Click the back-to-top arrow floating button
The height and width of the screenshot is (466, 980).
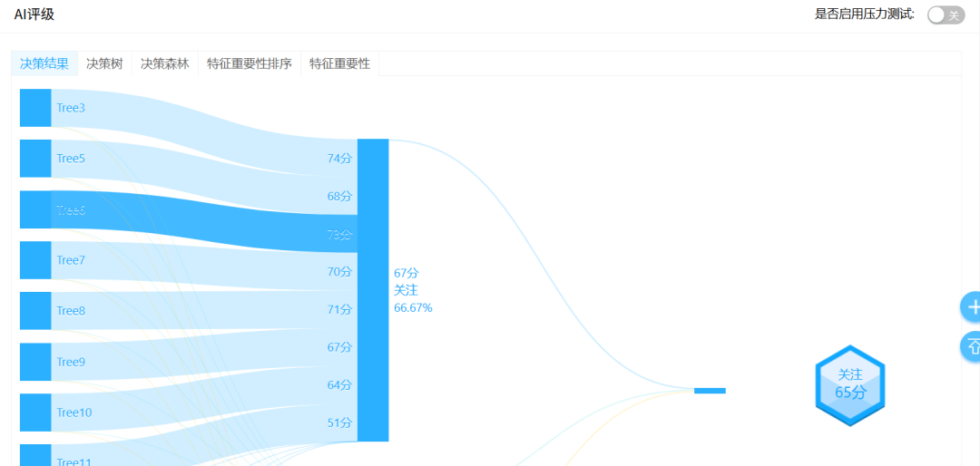point(971,346)
